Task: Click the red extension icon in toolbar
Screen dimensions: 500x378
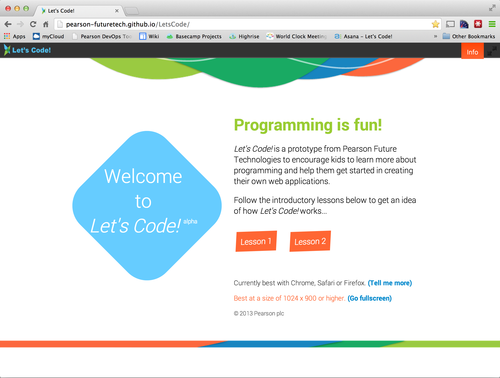Action: (478, 24)
